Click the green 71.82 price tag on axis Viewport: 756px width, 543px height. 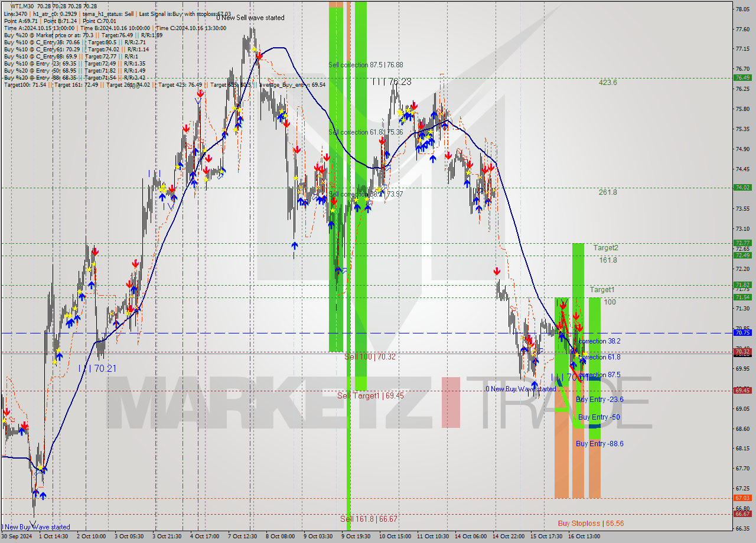point(742,284)
